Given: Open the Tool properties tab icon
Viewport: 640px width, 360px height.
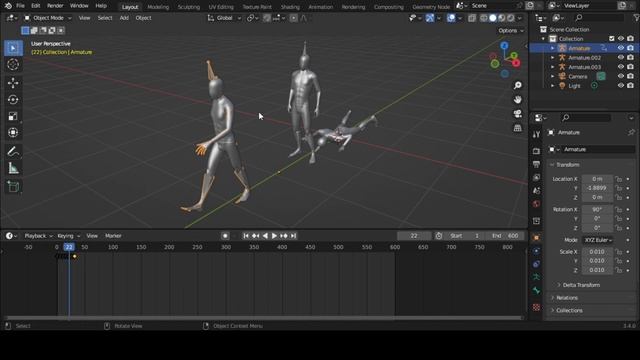Looking at the screenshot, I should coord(536,134).
